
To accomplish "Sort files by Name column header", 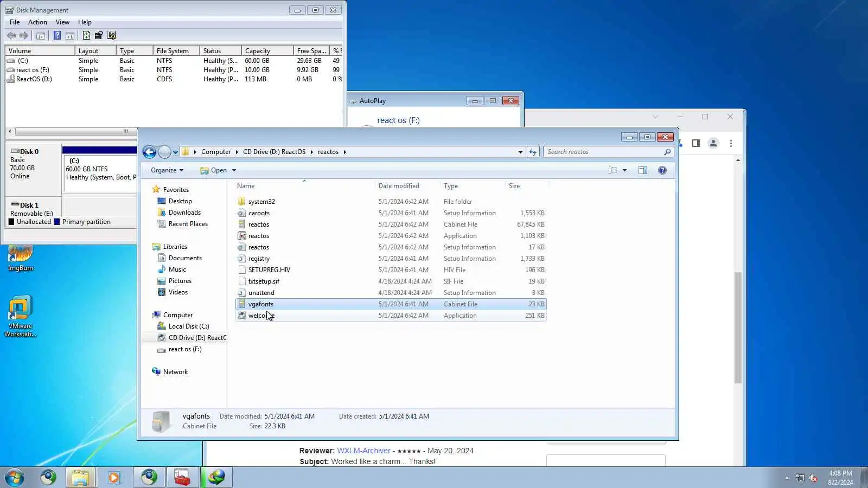I will click(x=304, y=186).
